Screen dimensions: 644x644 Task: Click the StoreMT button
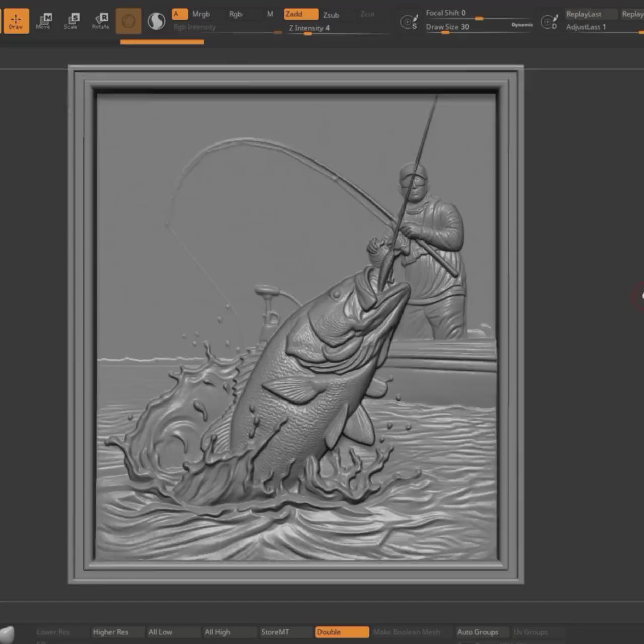286,632
